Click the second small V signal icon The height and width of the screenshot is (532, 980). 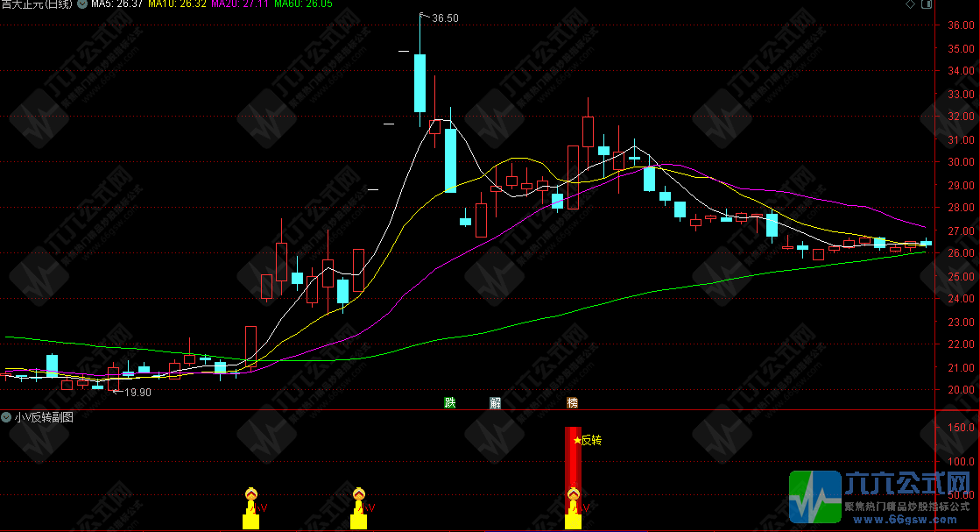(x=358, y=496)
